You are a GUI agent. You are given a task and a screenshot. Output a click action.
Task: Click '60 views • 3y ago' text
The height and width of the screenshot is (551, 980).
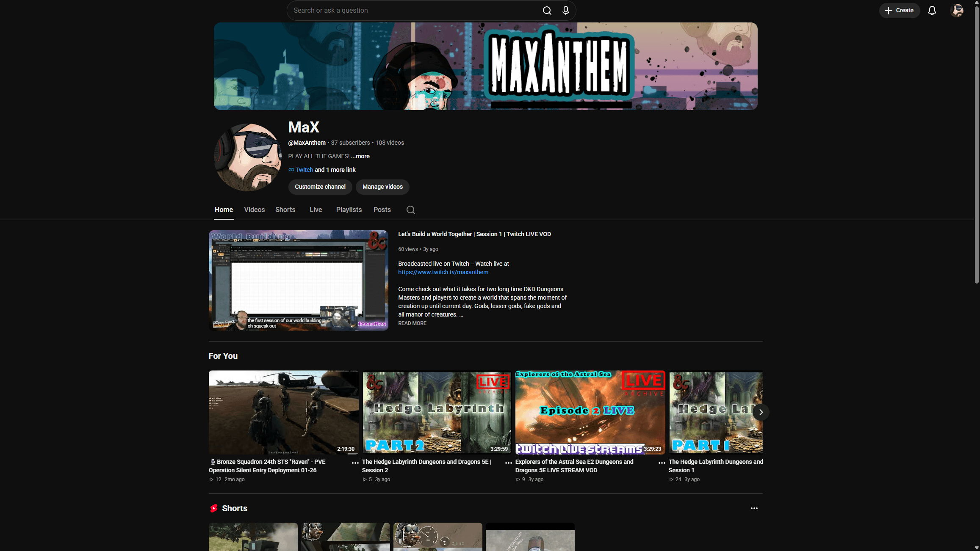click(x=418, y=249)
